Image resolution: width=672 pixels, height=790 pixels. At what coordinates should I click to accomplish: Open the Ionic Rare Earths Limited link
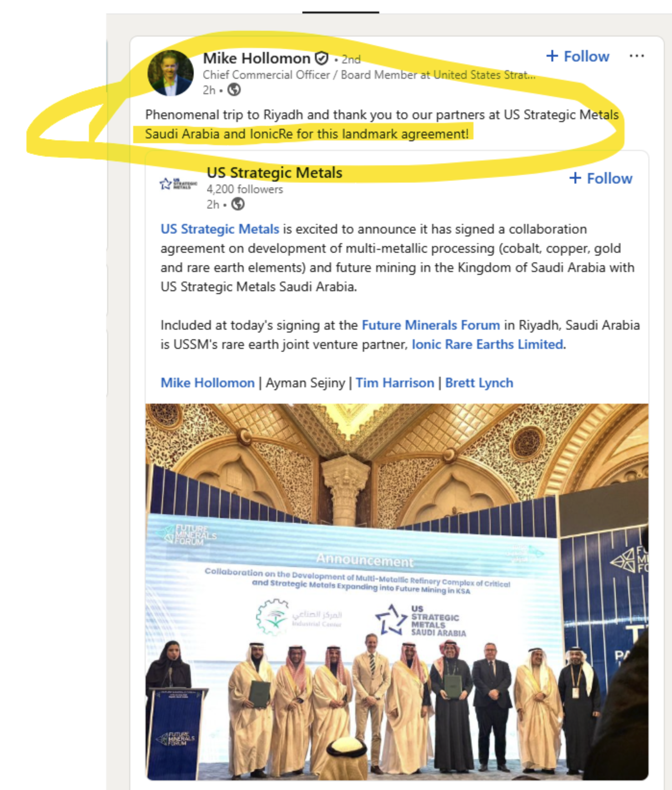(487, 345)
